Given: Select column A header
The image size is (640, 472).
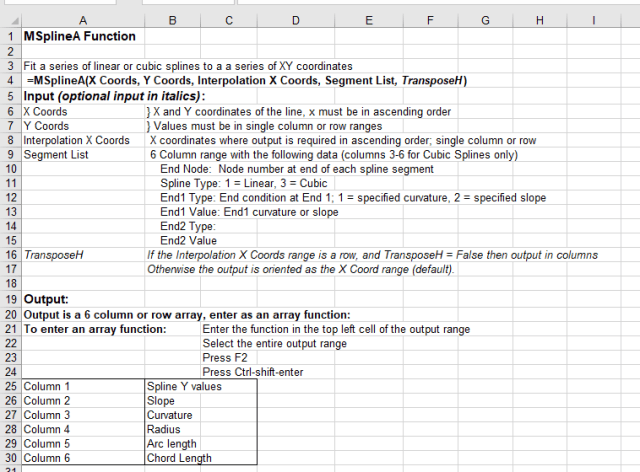Looking at the screenshot, I should [83, 20].
